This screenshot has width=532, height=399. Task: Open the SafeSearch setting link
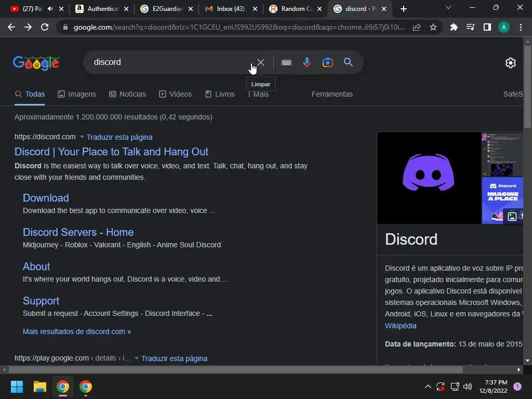[513, 94]
